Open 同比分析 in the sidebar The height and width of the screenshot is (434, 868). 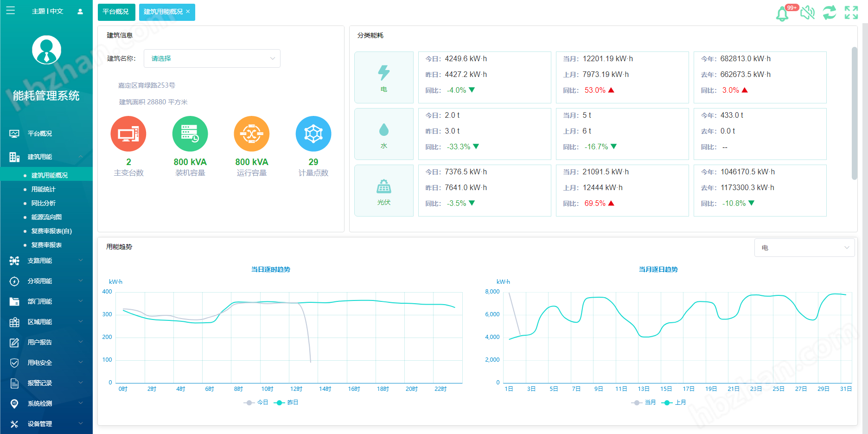coord(44,203)
